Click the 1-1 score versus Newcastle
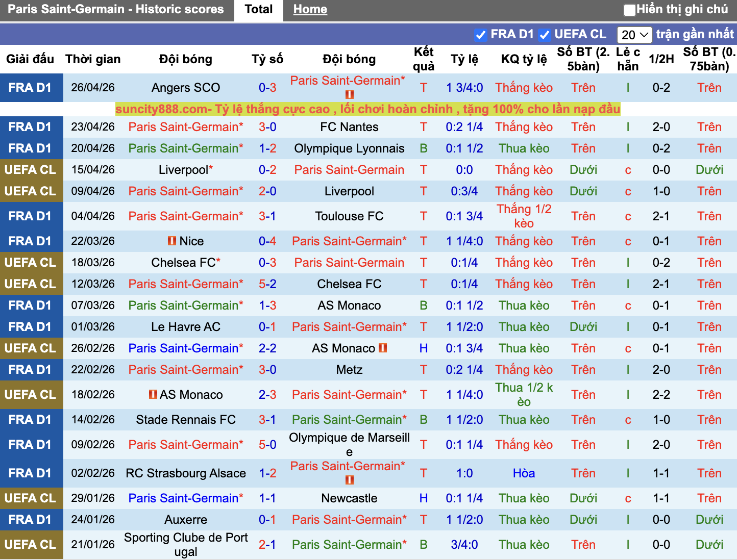The width and height of the screenshot is (737, 560). (x=267, y=498)
